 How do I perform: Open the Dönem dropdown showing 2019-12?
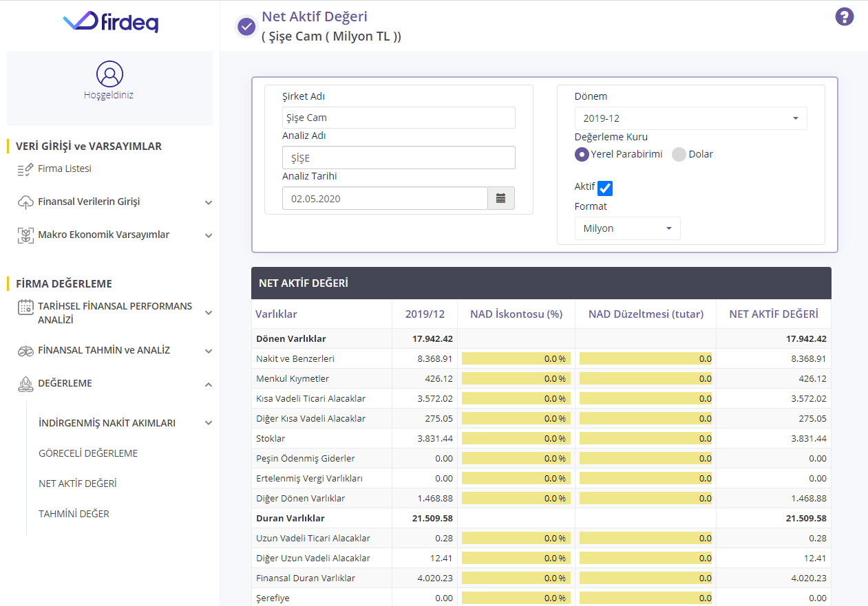pos(690,118)
